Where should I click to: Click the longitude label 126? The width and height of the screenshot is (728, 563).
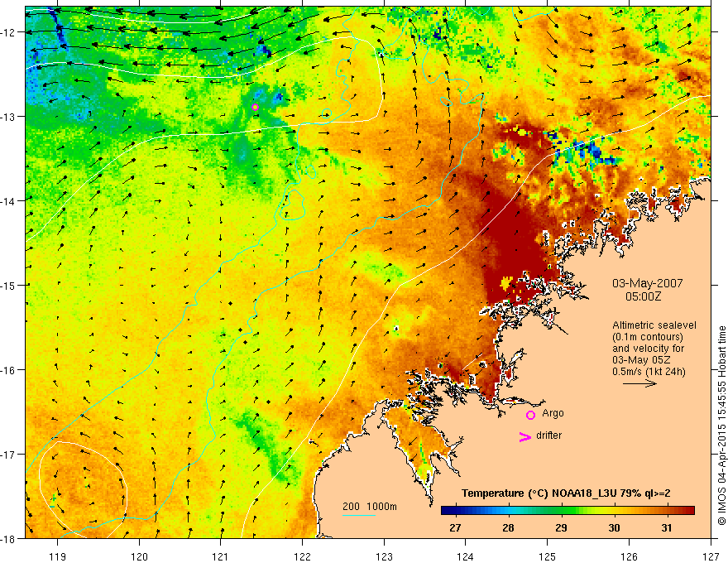coord(629,556)
